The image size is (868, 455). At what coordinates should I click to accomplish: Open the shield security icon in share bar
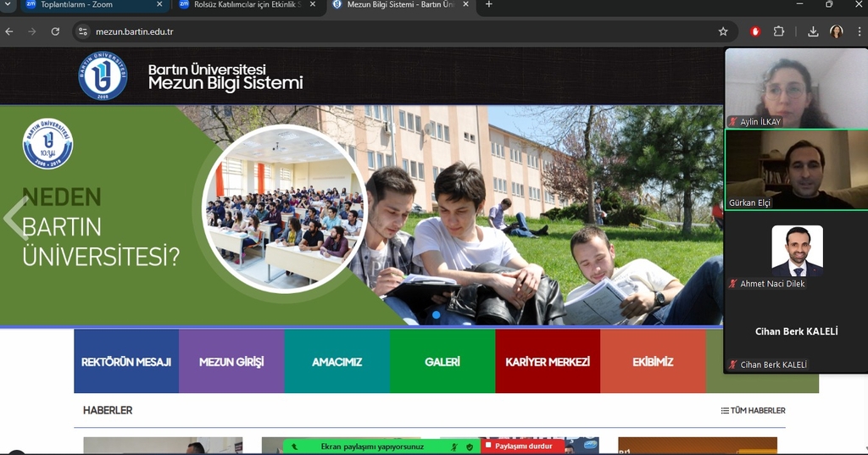(470, 447)
